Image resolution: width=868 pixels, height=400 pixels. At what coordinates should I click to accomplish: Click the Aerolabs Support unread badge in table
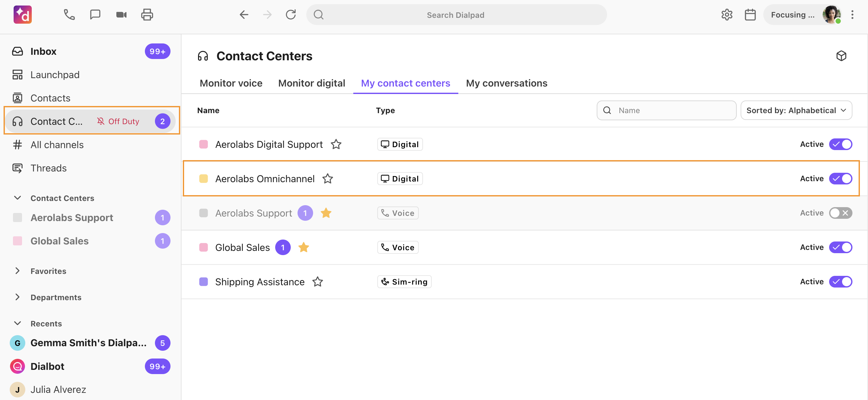305,213
